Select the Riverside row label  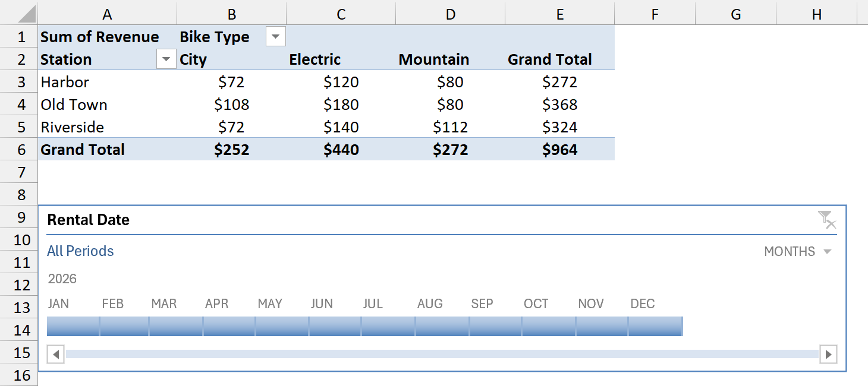tap(107, 127)
